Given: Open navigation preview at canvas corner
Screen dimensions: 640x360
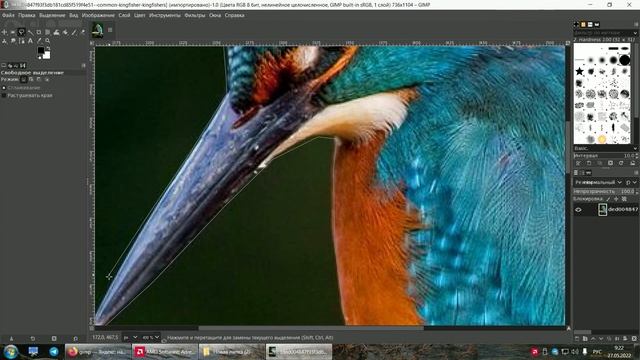Looking at the screenshot, I should (x=568, y=328).
